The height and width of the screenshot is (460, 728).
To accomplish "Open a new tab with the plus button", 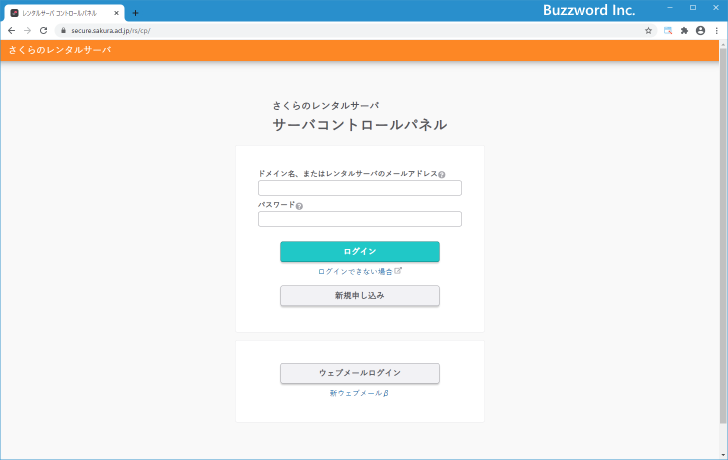I will [x=135, y=13].
